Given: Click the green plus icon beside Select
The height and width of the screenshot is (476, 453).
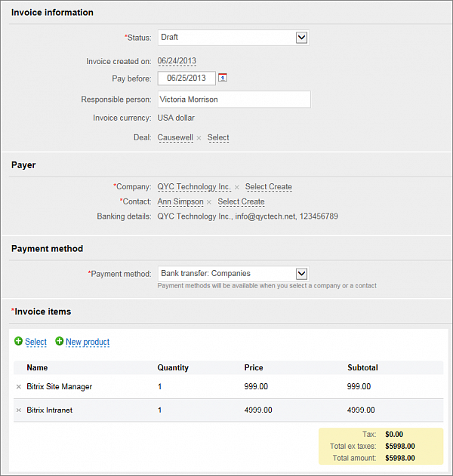Looking at the screenshot, I should tap(18, 342).
